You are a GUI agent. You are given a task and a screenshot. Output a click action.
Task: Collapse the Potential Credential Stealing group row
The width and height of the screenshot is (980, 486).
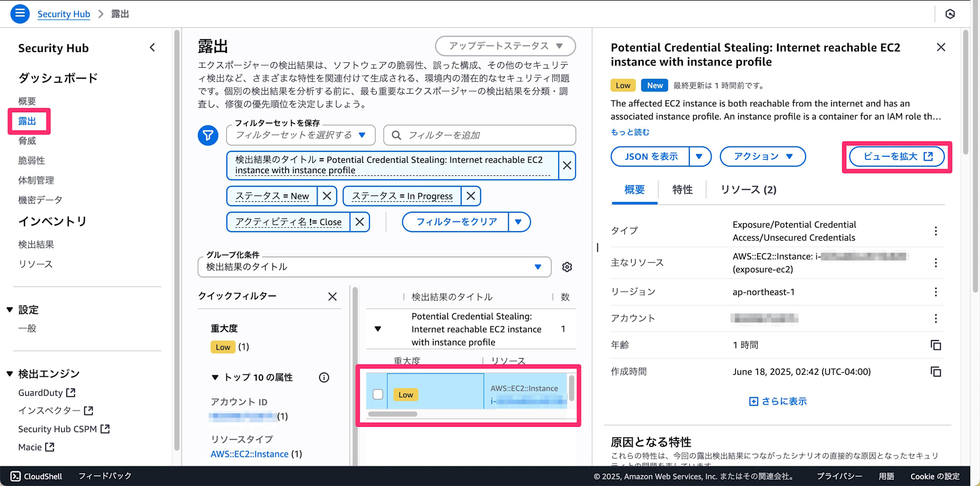(x=378, y=329)
